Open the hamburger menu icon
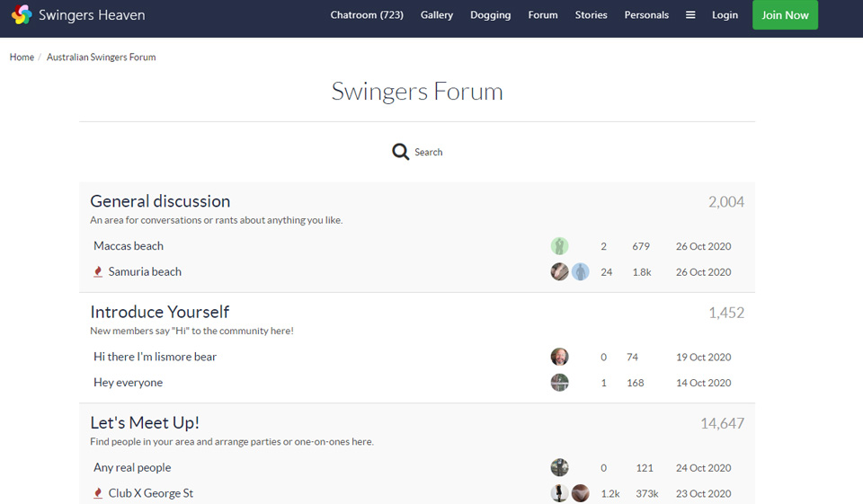Viewport: 863px width, 504px height. pyautogui.click(x=690, y=15)
